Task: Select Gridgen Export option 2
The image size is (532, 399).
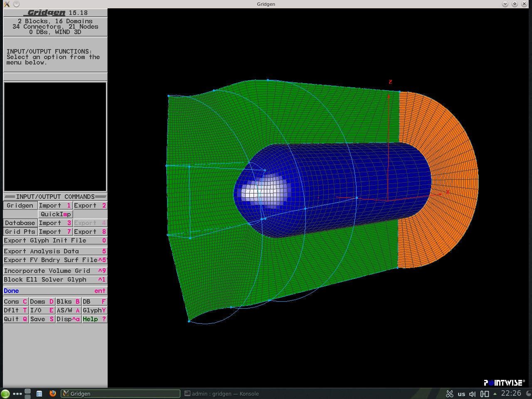Action: click(x=90, y=206)
